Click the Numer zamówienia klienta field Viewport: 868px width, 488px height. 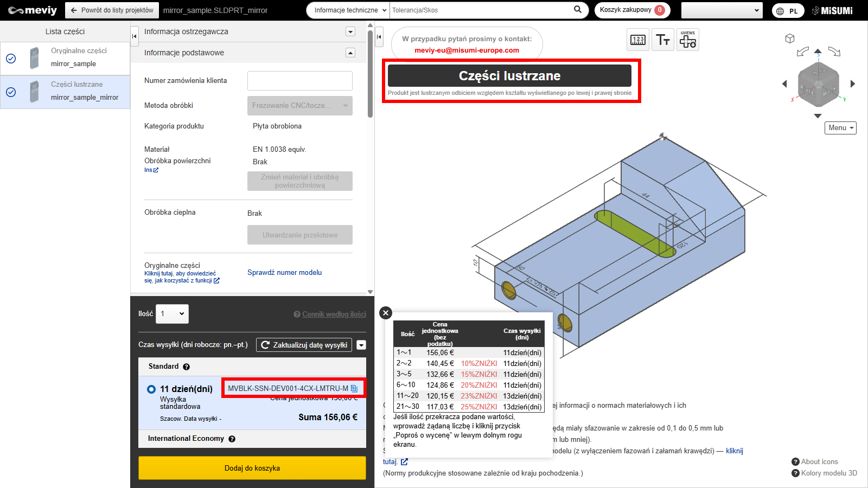tap(299, 81)
